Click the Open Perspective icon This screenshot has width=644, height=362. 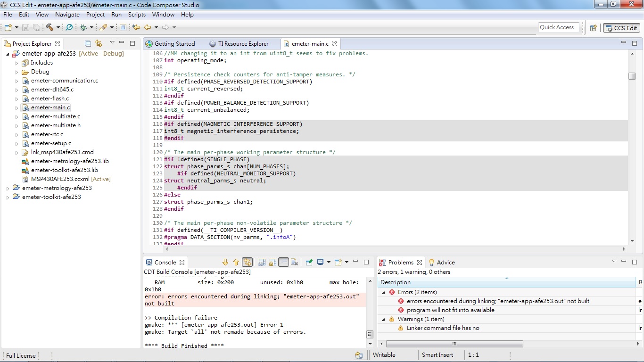point(594,28)
